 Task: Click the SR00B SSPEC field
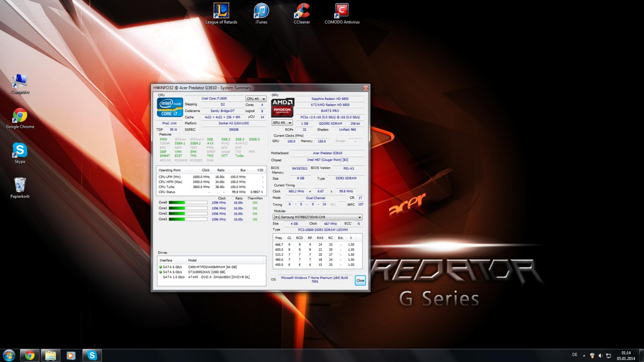coord(234,130)
